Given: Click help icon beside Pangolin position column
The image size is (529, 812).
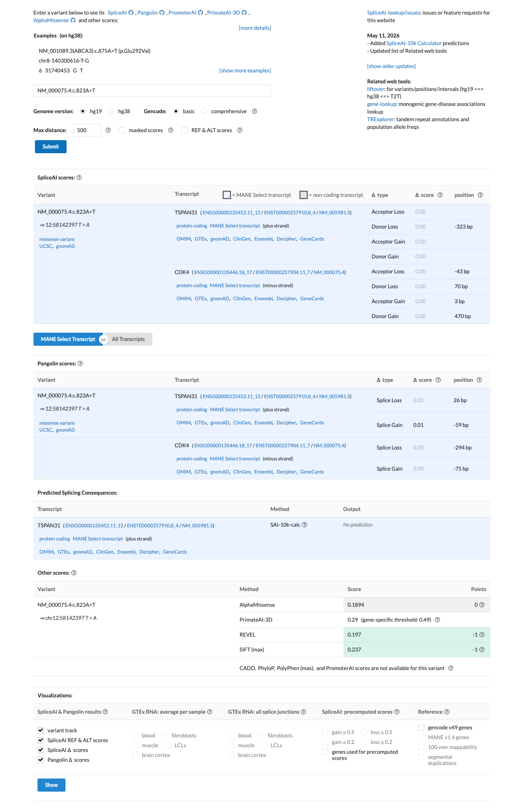Looking at the screenshot, I should coord(479,380).
